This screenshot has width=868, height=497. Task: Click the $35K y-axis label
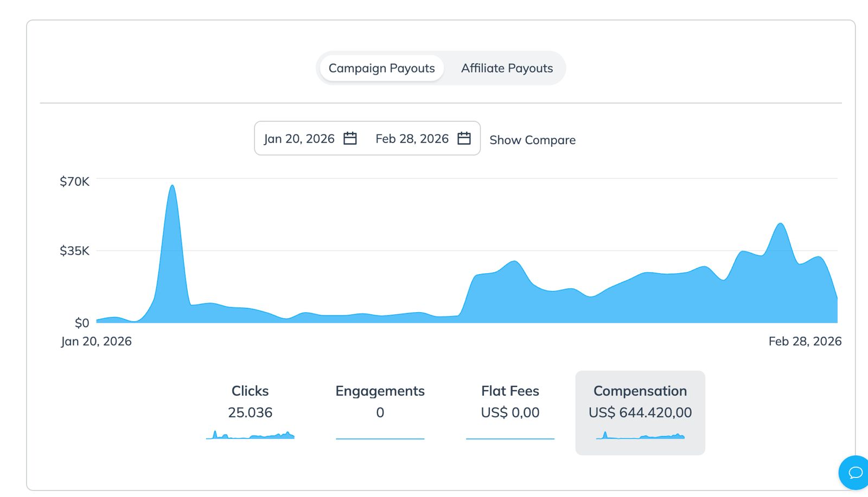[x=74, y=251]
